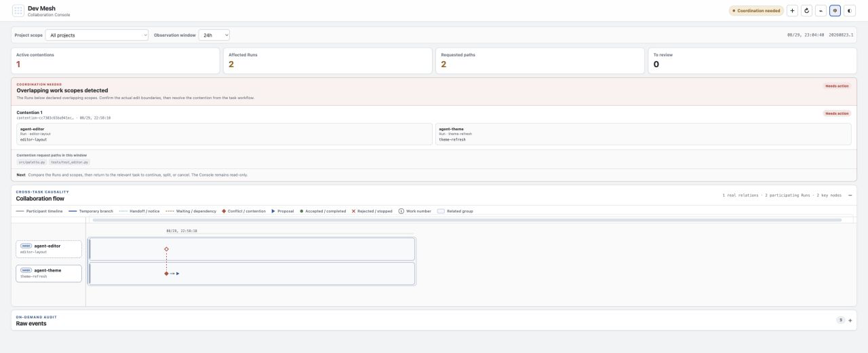Click the Related group legend box
This screenshot has width=868, height=353.
(441, 211)
